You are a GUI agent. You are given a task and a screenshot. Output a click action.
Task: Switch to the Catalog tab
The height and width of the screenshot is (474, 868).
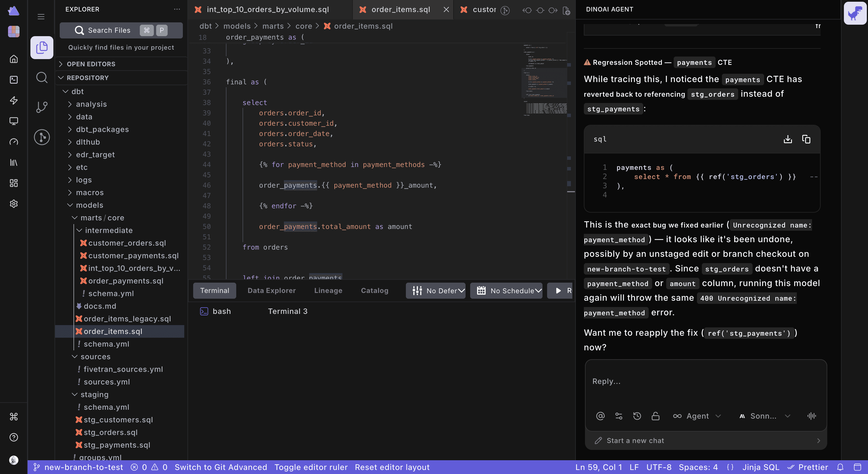click(375, 291)
